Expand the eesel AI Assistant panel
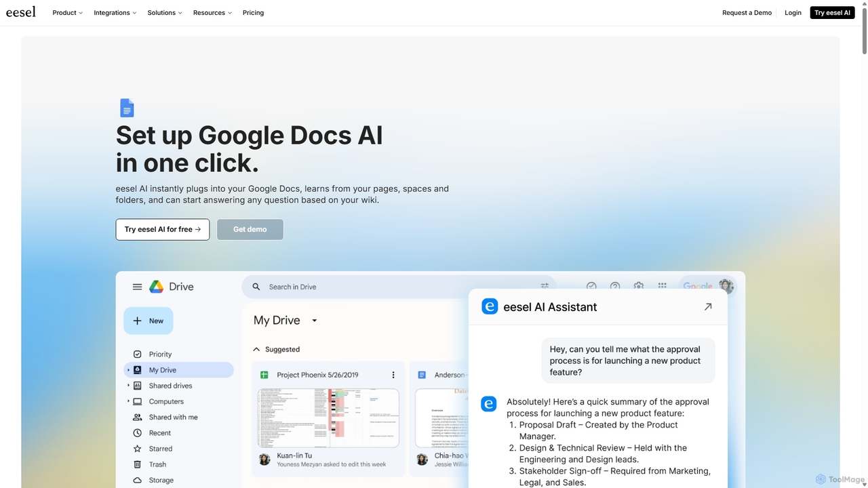868x488 pixels. coord(708,307)
